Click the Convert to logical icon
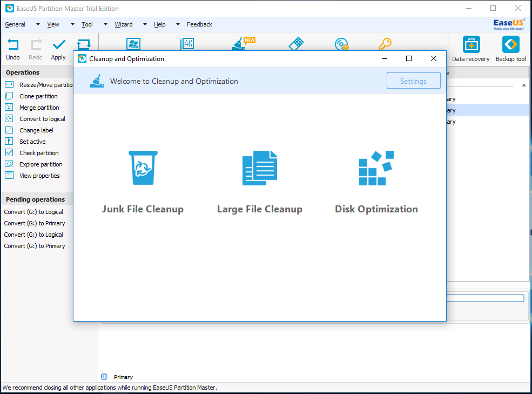The image size is (532, 394). pyautogui.click(x=9, y=118)
